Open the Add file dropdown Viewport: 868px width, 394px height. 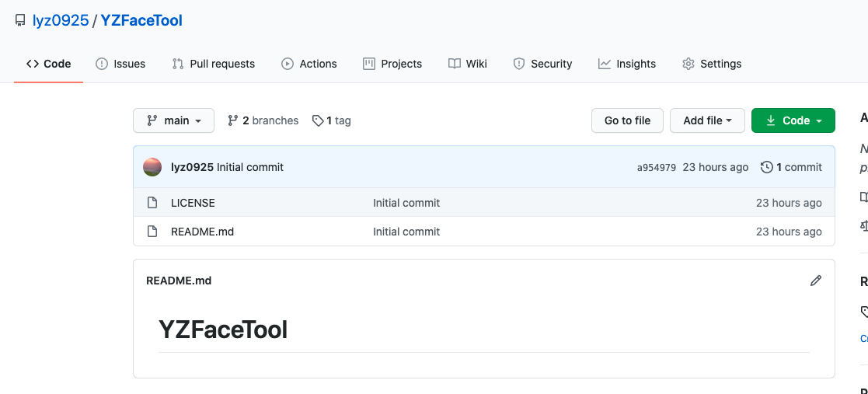(x=707, y=120)
